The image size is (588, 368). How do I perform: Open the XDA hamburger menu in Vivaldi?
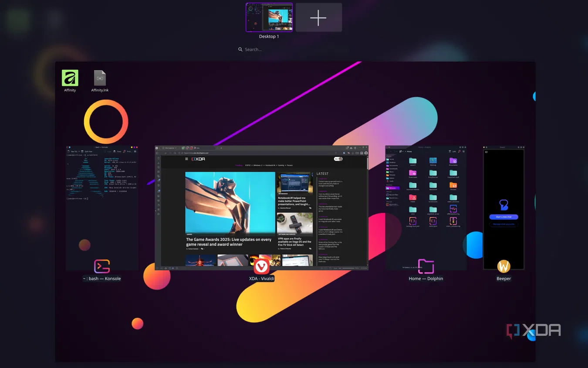coord(186,159)
